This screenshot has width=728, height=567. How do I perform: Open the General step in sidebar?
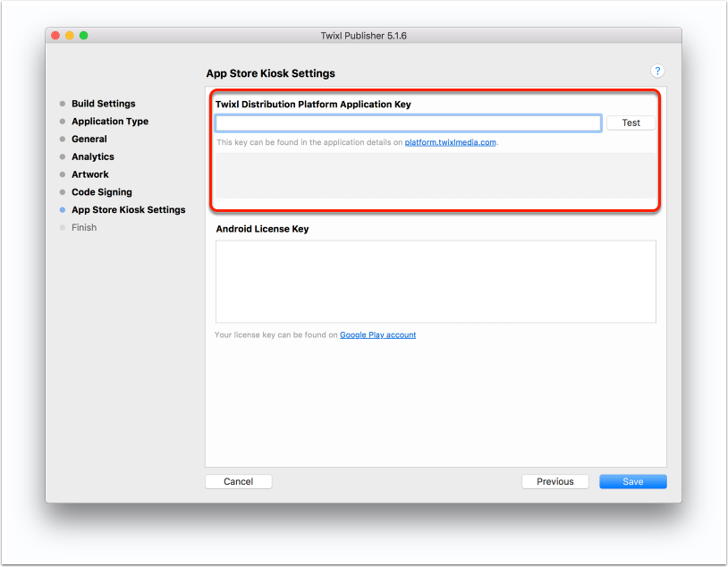tap(89, 139)
